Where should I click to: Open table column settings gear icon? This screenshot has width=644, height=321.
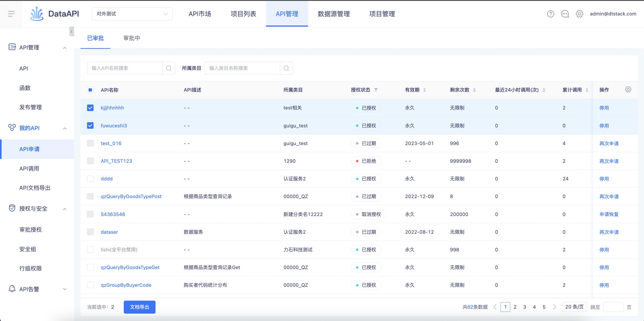pos(628,90)
